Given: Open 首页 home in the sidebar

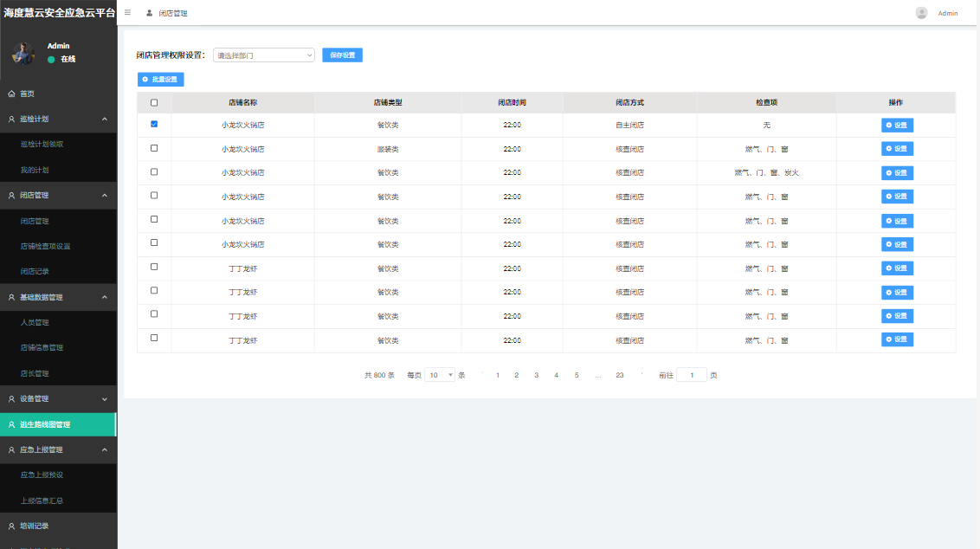Looking at the screenshot, I should tap(27, 94).
